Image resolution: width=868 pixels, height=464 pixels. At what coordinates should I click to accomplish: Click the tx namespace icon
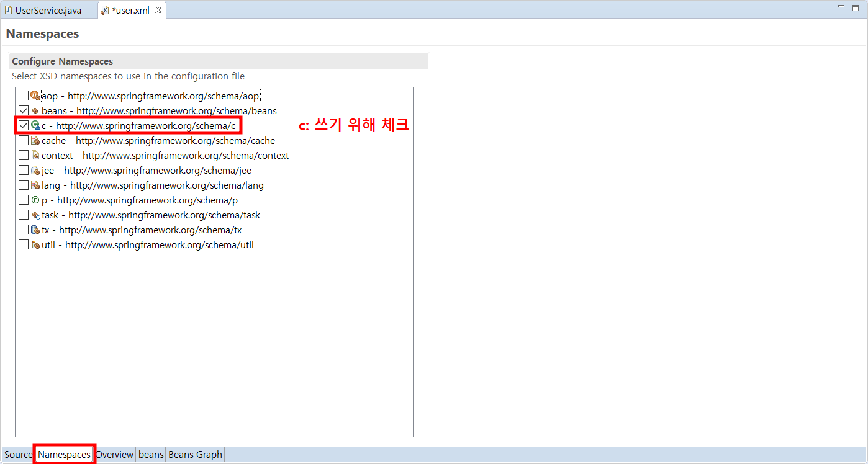35,230
